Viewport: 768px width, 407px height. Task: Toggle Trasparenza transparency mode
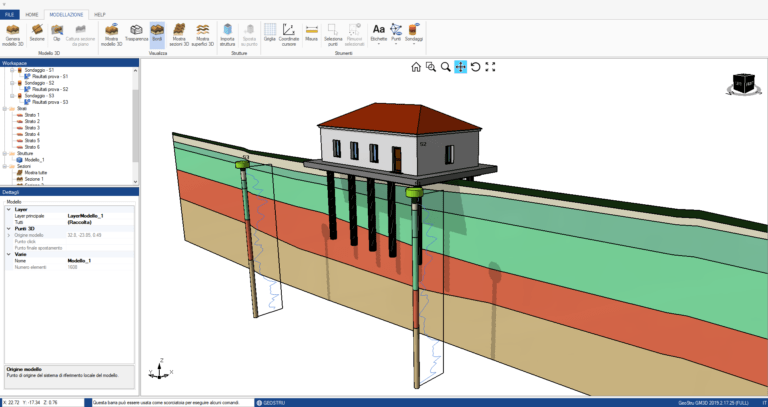pyautogui.click(x=136, y=30)
